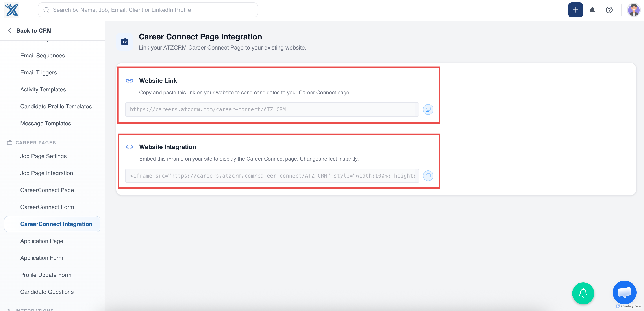Image resolution: width=644 pixels, height=311 pixels.
Task: Click the CAREER PAGES section heading
Action: (35, 143)
